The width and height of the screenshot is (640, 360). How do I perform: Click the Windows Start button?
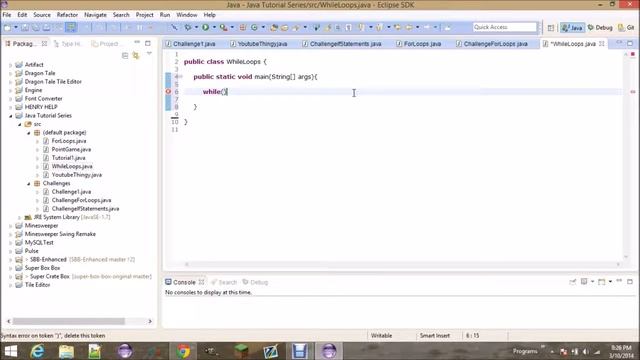tap(10, 351)
